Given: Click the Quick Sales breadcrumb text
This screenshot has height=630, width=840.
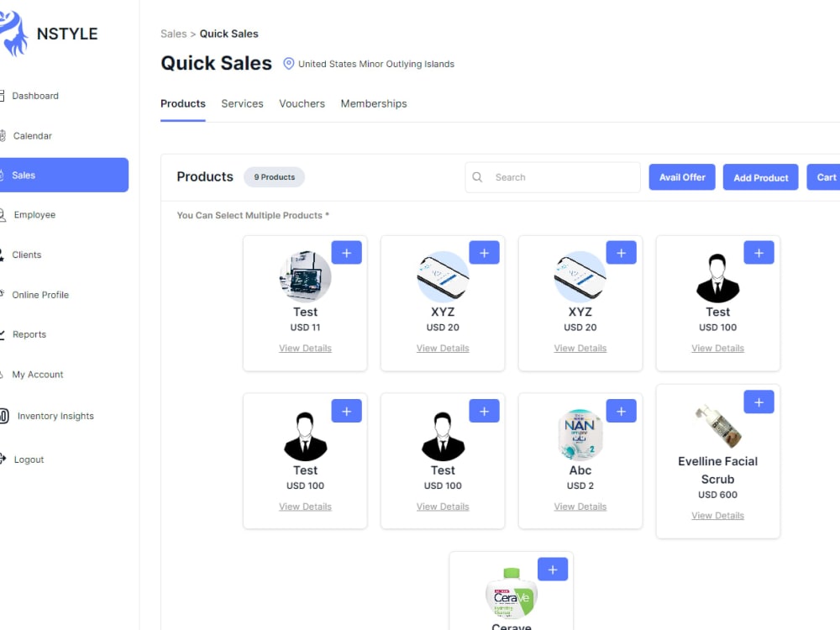Looking at the screenshot, I should point(228,34).
